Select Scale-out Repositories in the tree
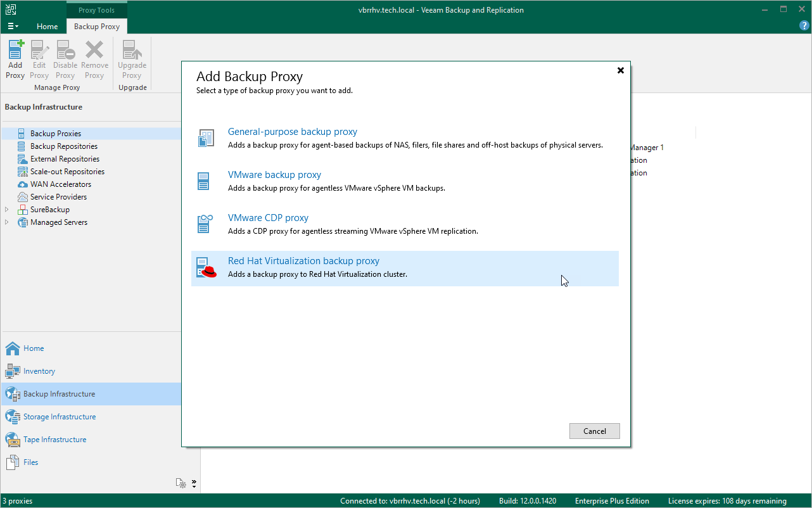 coord(67,172)
